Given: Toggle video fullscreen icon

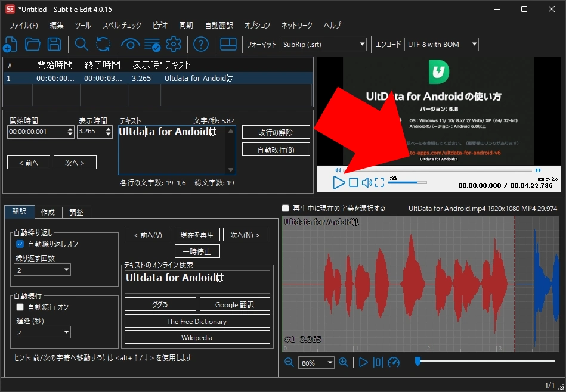Looking at the screenshot, I should [x=379, y=182].
